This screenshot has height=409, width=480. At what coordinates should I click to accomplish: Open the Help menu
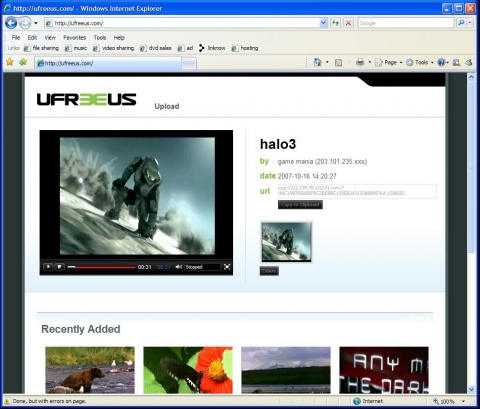click(x=119, y=37)
